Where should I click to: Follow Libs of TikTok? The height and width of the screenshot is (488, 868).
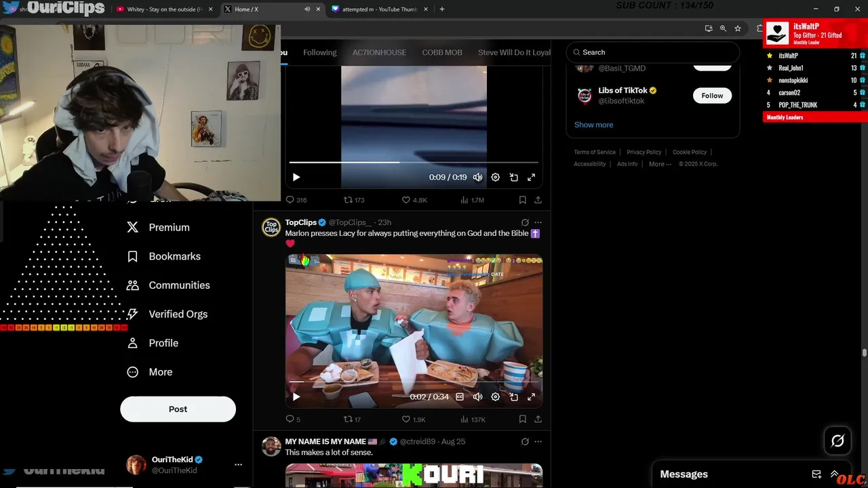pyautogui.click(x=712, y=96)
